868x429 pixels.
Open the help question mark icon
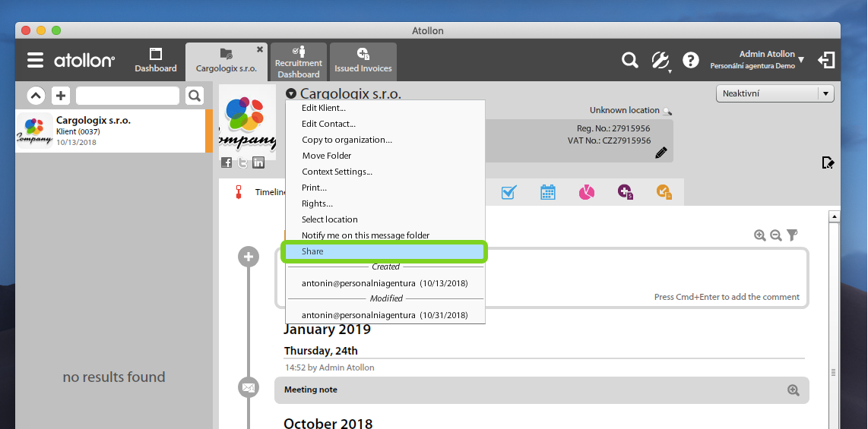click(690, 61)
